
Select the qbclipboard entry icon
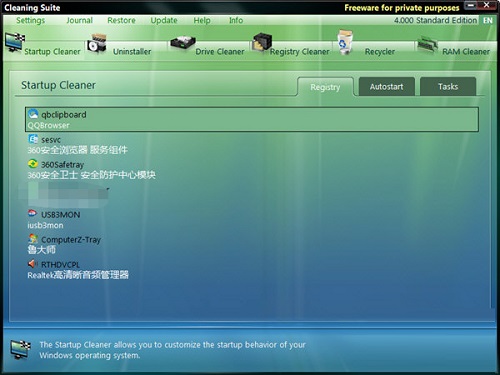click(x=33, y=114)
